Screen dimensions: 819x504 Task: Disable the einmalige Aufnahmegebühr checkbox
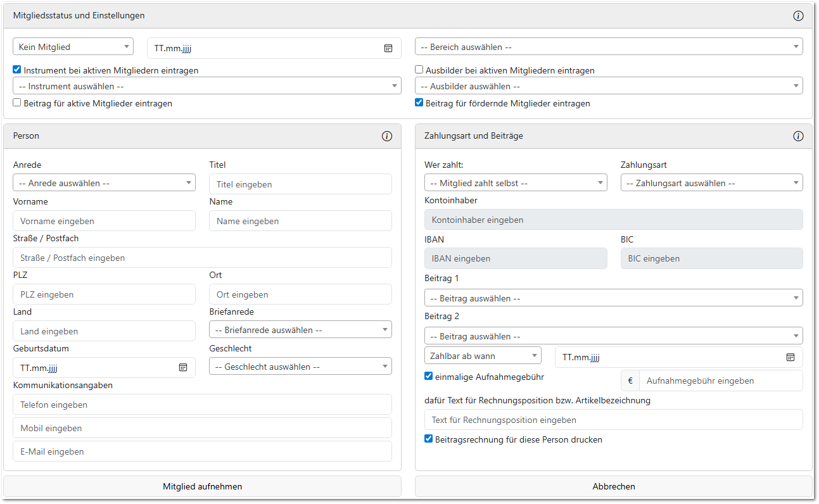[x=429, y=376]
